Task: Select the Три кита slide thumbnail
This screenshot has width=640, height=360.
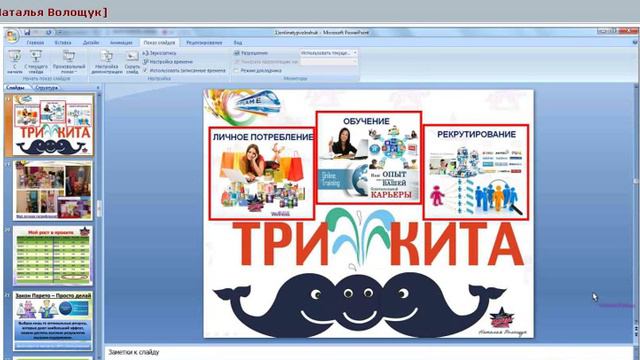Action: tap(53, 125)
